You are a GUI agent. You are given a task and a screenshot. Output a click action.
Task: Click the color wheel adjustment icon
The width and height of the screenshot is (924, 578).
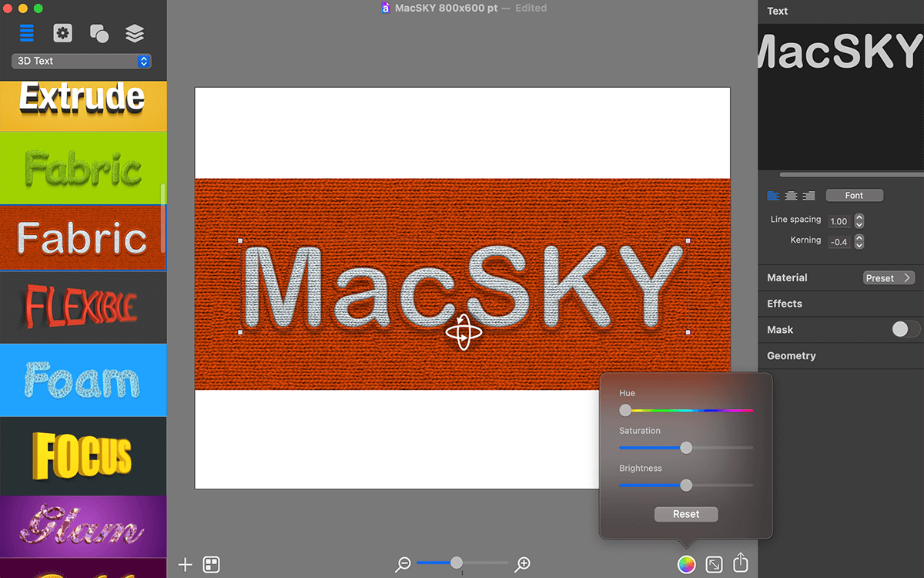[x=686, y=565]
